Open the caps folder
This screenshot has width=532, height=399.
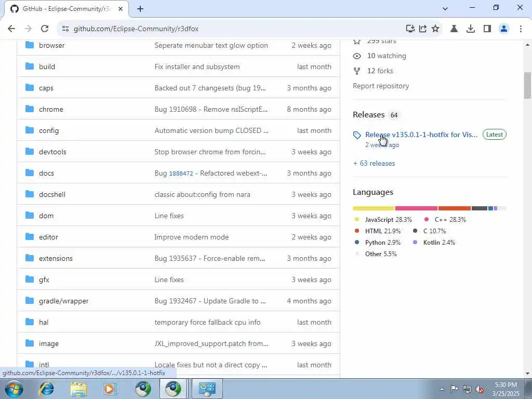pyautogui.click(x=46, y=88)
